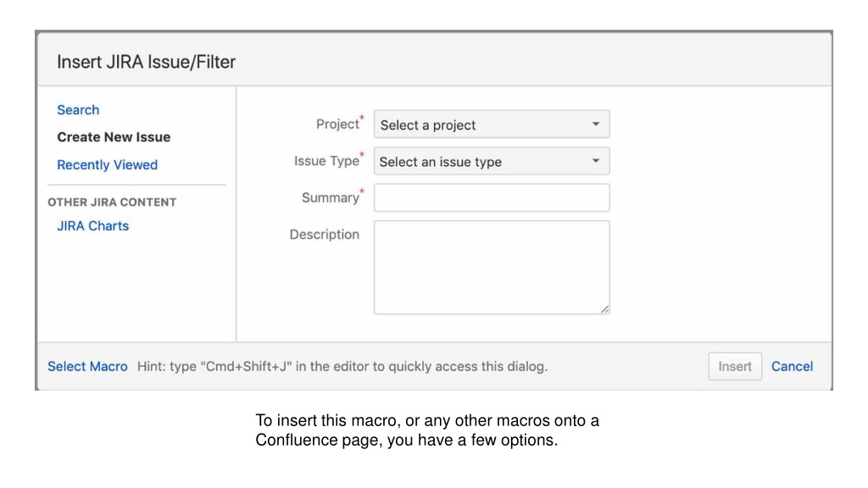This screenshot has width=868, height=488.
Task: Click the Description box resize handle
Action: click(x=605, y=310)
